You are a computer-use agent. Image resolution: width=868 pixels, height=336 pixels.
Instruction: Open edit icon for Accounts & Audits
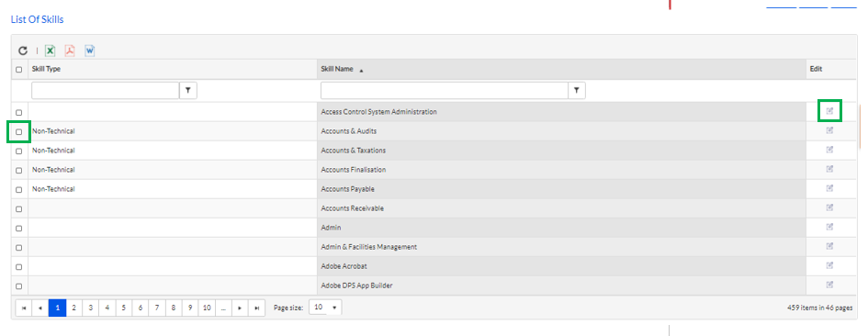[829, 130]
